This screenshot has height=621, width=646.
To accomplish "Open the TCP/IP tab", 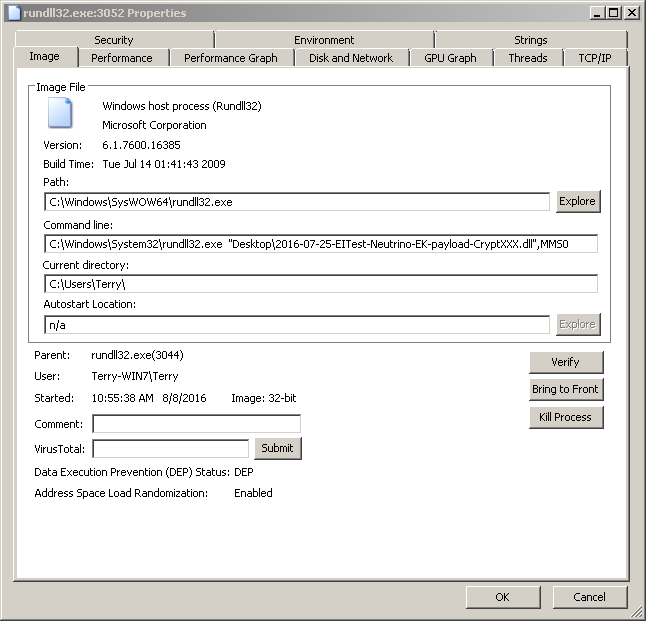I will tap(595, 58).
